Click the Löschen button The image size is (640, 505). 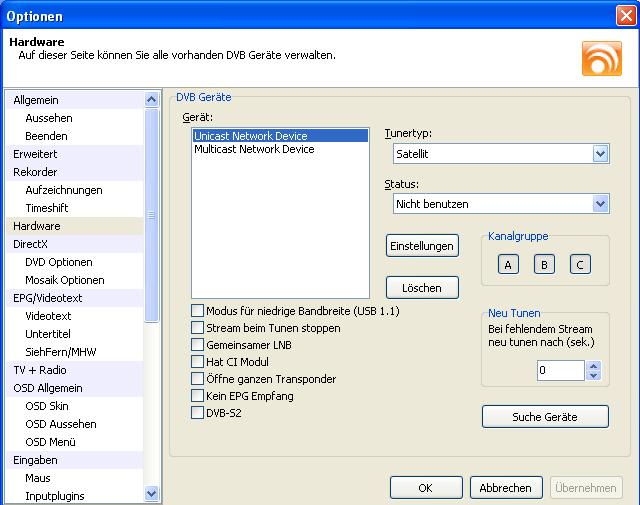422,287
